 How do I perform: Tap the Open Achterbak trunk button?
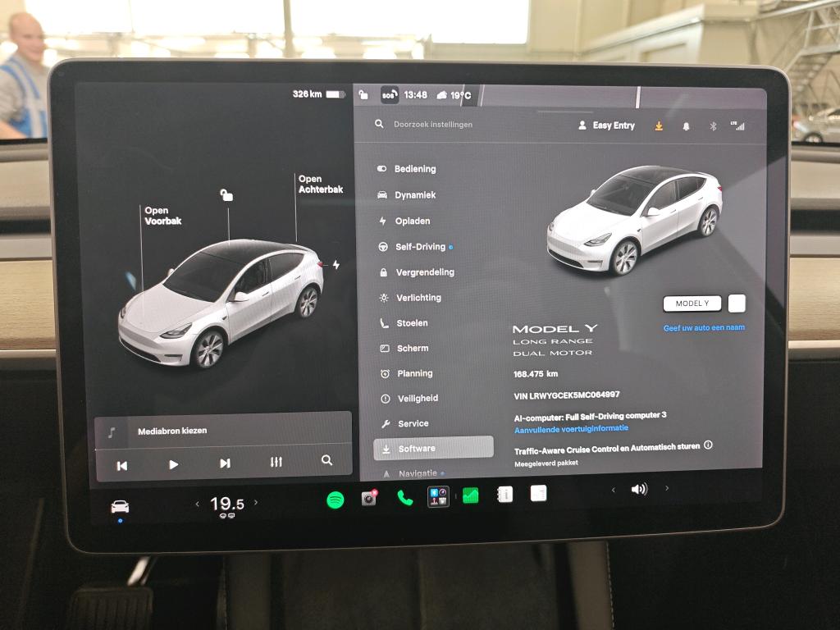click(321, 185)
